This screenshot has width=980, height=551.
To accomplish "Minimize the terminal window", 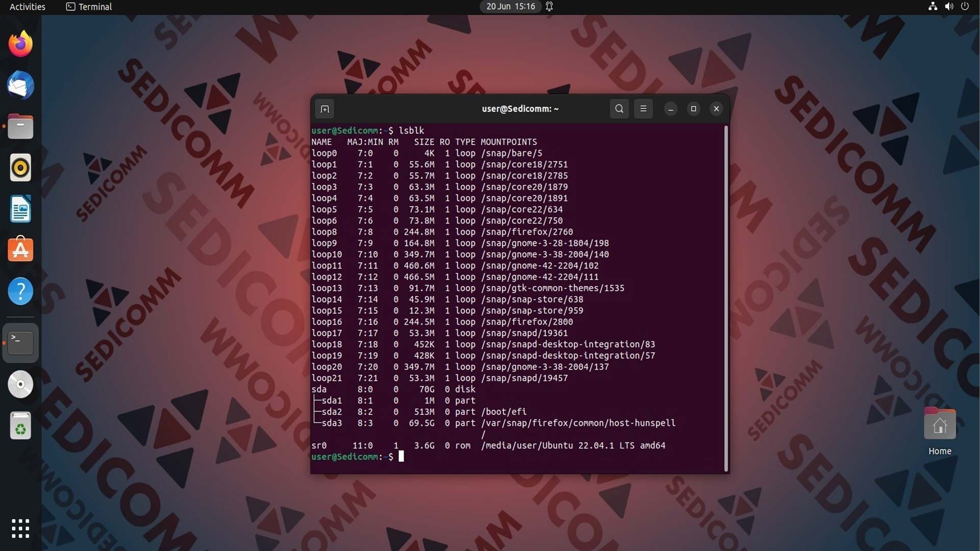I will click(x=671, y=109).
